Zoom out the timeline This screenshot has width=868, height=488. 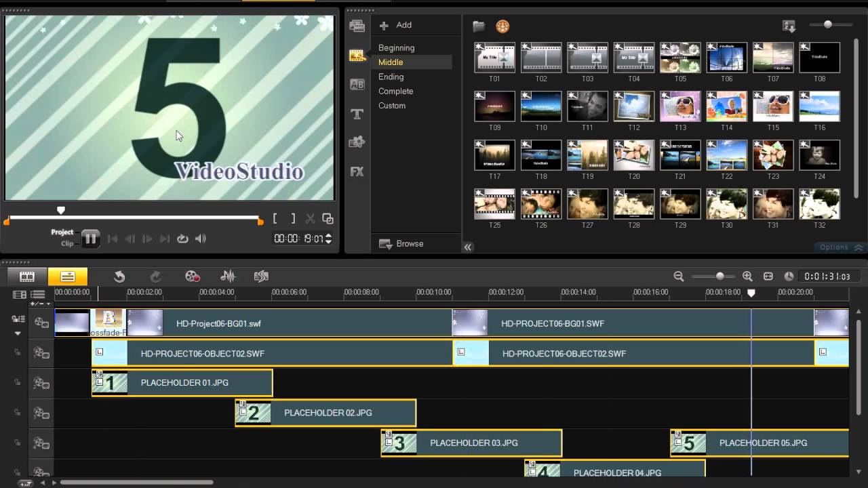(679, 277)
